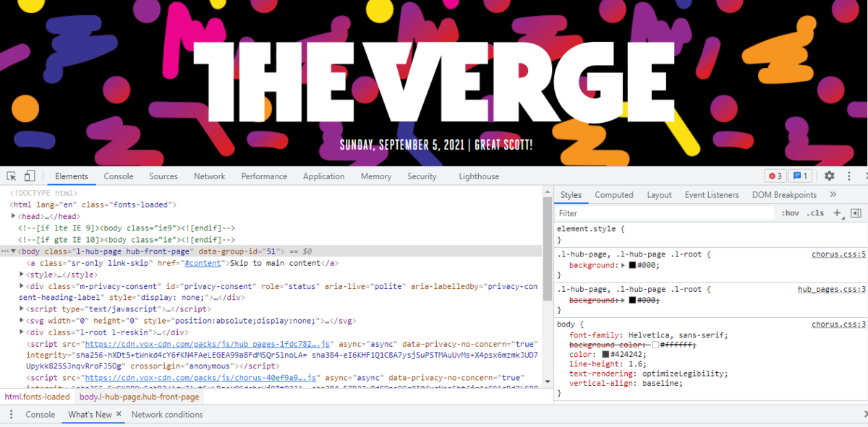The height and width of the screenshot is (427, 868).
Task: Toggle .cls element classes panel
Action: (816, 213)
